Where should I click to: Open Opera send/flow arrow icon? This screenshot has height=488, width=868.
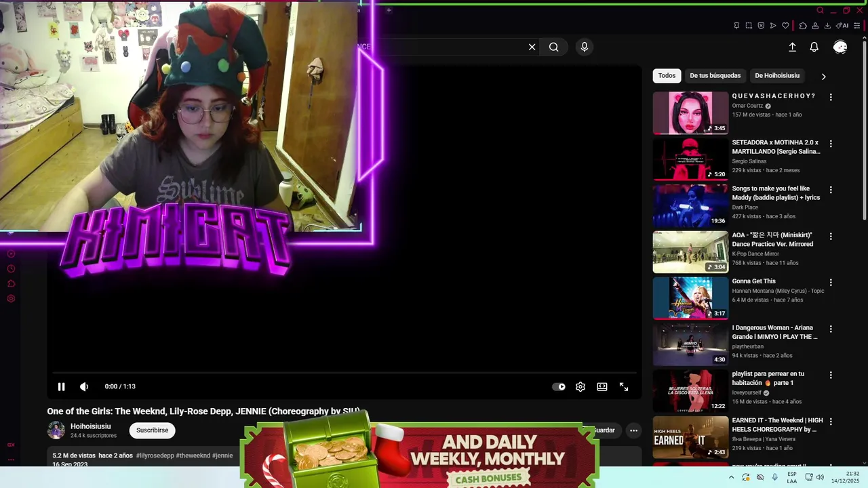(x=773, y=26)
